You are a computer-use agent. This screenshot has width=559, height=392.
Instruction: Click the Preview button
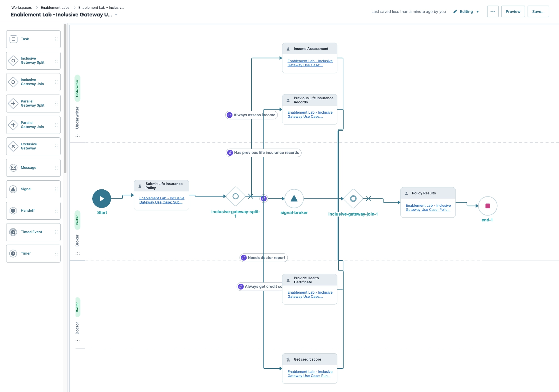513,11
